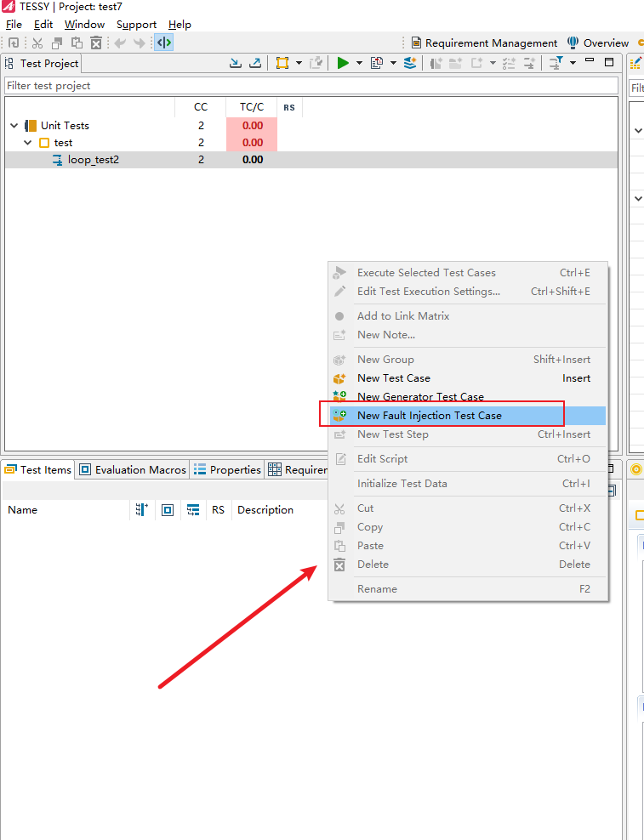Viewport: 644px width, 840px height.
Task: Click the report generation icon
Action: tap(377, 63)
